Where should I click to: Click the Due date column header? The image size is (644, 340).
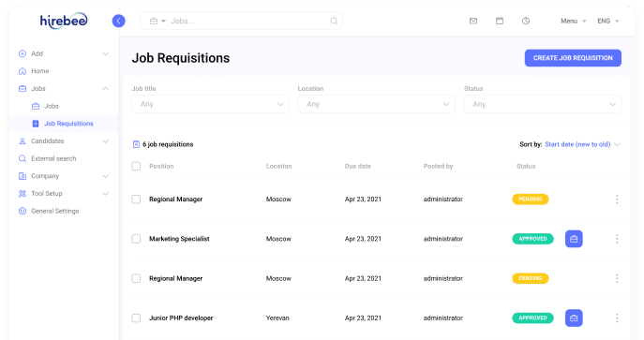tap(358, 166)
